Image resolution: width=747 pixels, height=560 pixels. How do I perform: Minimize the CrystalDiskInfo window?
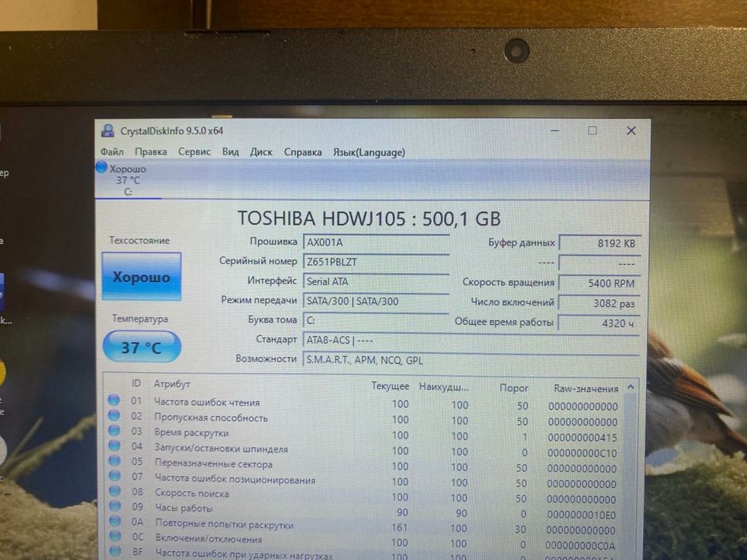555,130
